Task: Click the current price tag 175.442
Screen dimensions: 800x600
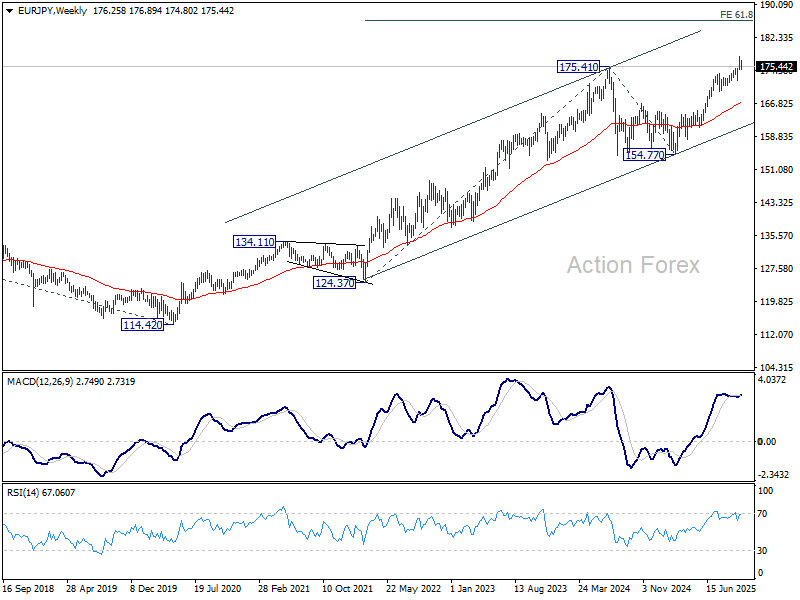Action: (776, 67)
